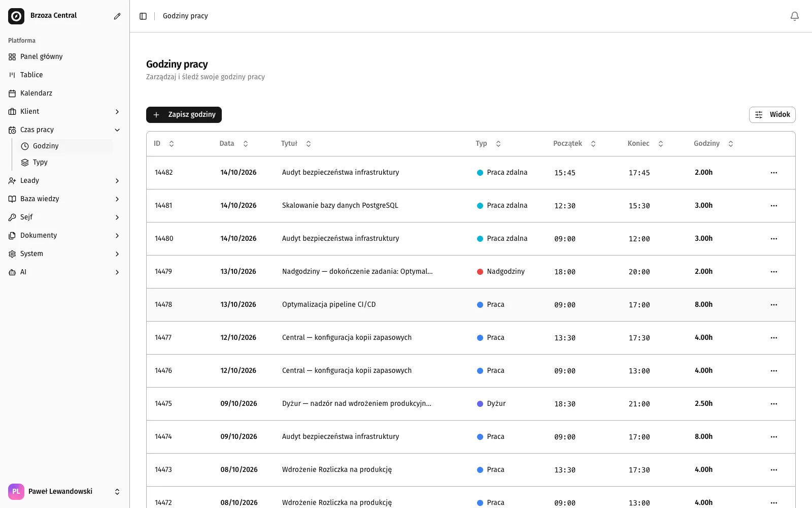Select Godziny under Czas pracy
The width and height of the screenshot is (812, 508).
(65, 146)
